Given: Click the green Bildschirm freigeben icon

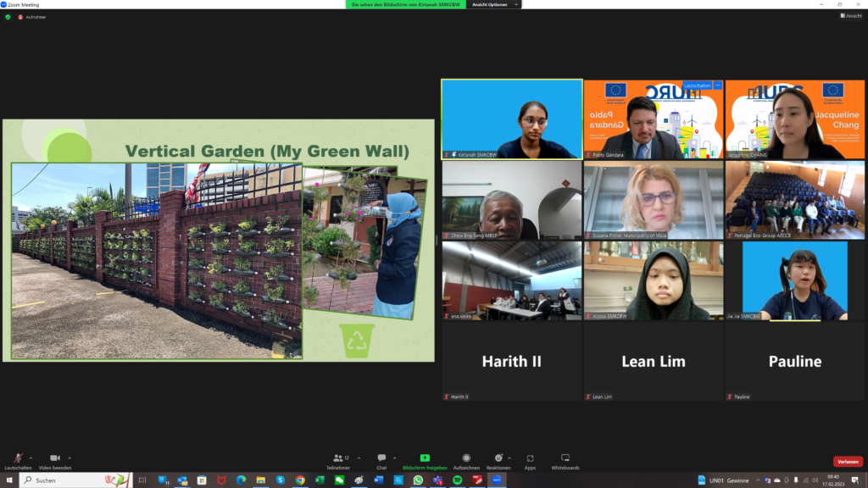Looking at the screenshot, I should [425, 458].
